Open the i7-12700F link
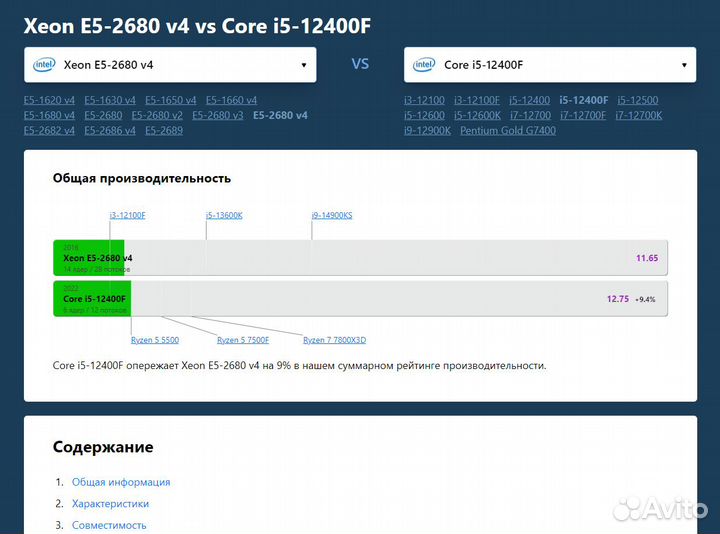 tap(583, 115)
